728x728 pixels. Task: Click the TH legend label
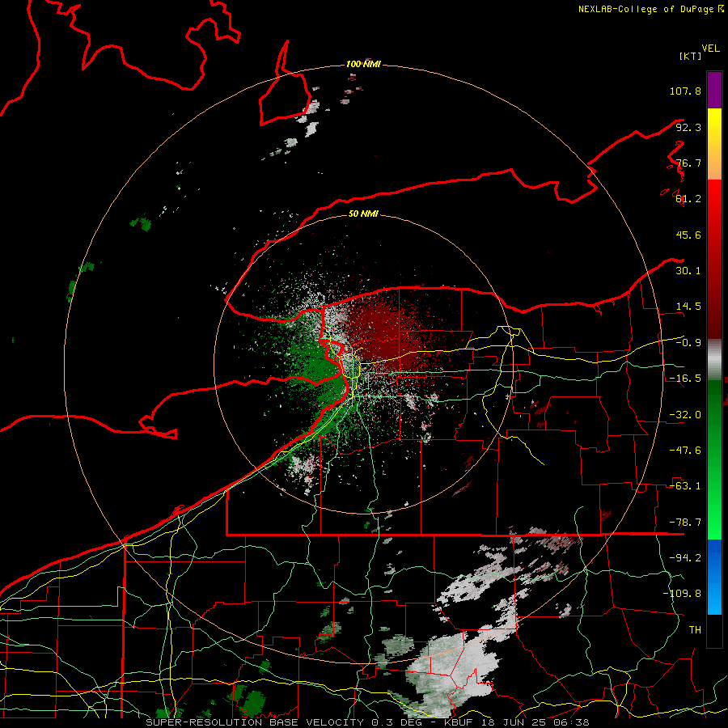click(x=695, y=630)
